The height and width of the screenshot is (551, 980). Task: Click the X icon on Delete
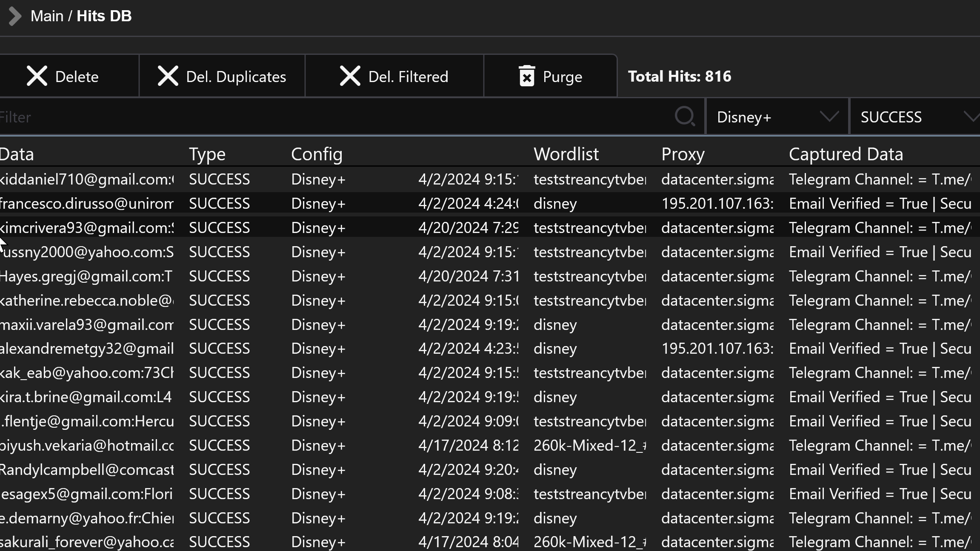click(37, 77)
